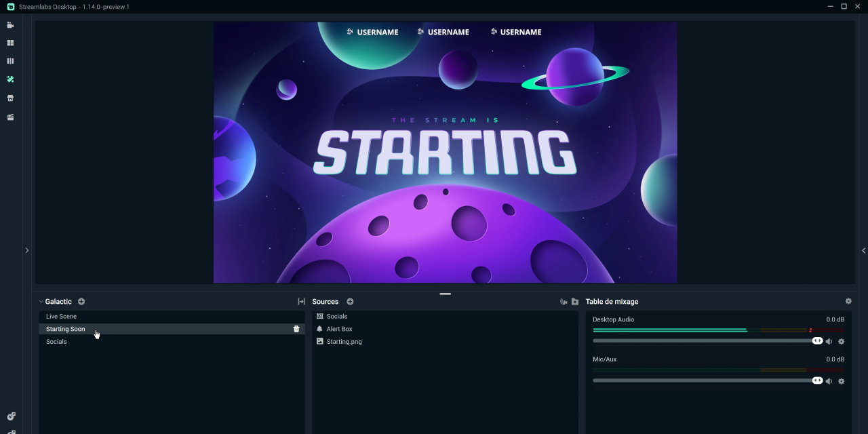Expand the left side panel arrow
Screen dimensions: 868x434
pyautogui.click(x=27, y=250)
